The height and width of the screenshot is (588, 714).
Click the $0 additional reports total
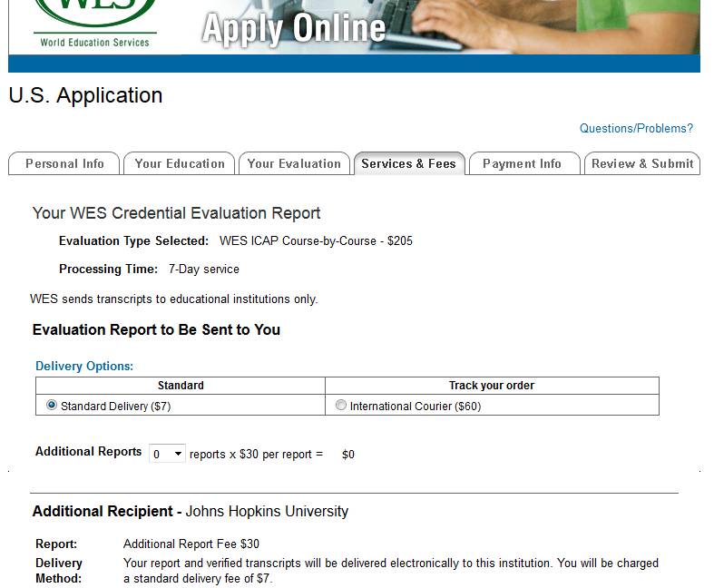(348, 455)
